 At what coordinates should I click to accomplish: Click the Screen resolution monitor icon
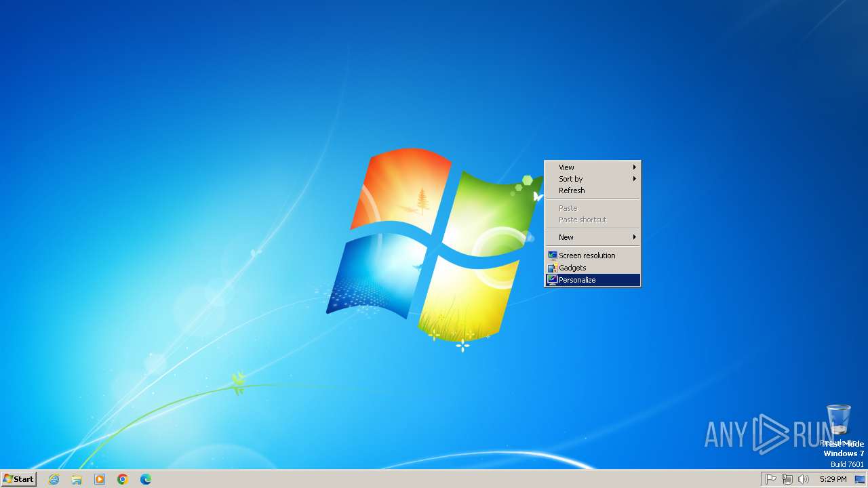click(552, 256)
